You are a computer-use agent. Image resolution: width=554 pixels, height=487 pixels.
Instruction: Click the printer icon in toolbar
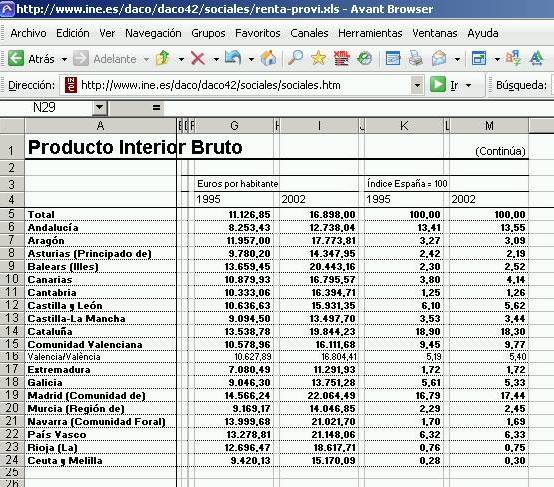click(416, 58)
